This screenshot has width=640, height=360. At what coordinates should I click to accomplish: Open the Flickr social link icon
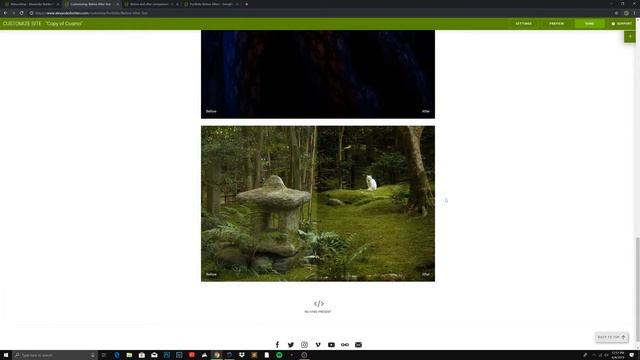345,345
